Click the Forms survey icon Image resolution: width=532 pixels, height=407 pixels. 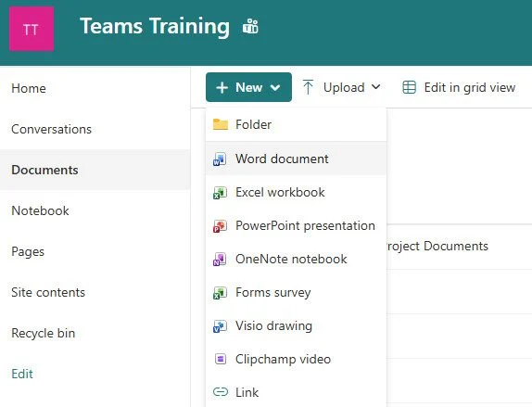point(220,292)
